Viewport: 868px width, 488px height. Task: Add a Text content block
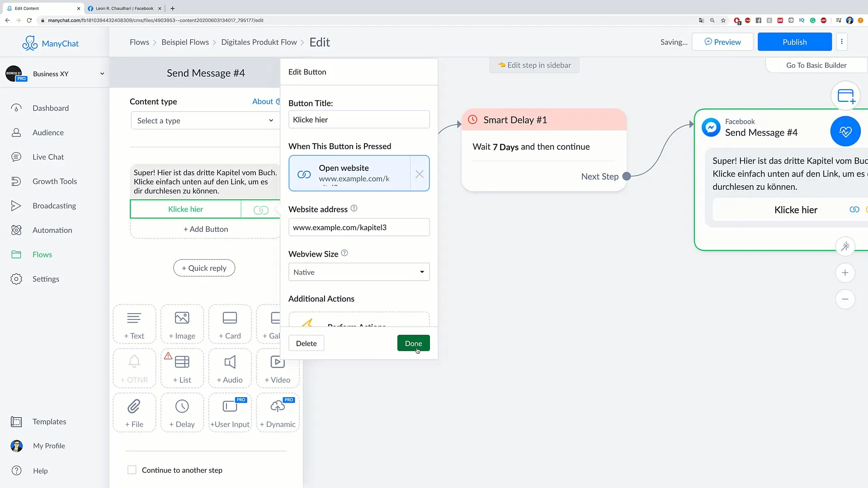(134, 324)
